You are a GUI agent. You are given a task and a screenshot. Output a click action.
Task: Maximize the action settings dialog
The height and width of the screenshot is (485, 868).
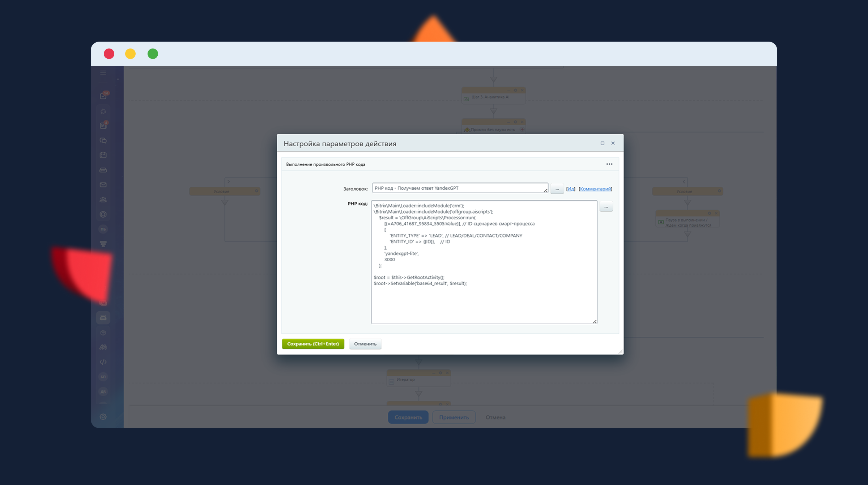pos(603,143)
